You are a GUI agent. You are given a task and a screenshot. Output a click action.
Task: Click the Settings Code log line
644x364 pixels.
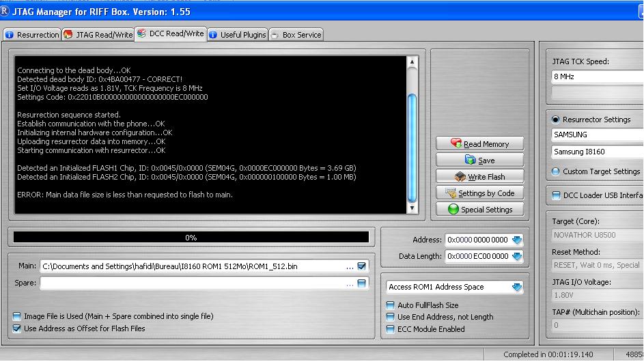tap(113, 97)
